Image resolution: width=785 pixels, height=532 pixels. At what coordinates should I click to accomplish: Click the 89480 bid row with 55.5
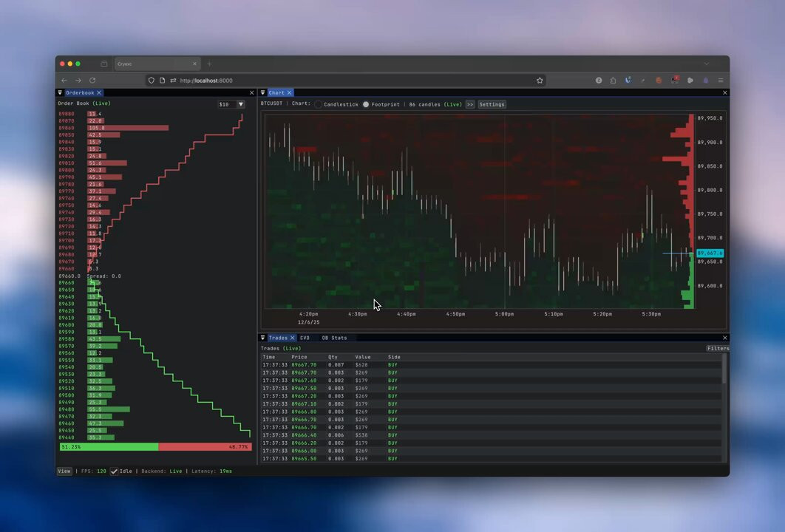coord(94,409)
